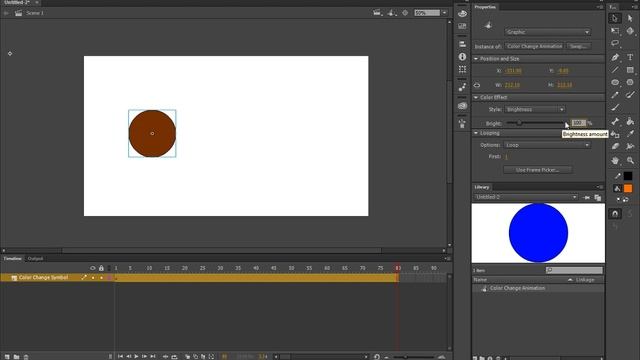Select the Pencil tool

615,95
